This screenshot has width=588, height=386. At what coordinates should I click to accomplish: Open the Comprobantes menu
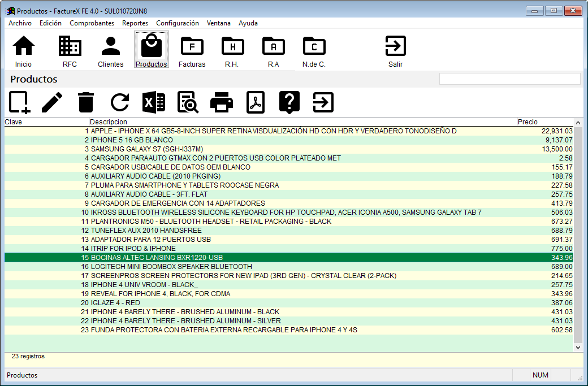pyautogui.click(x=92, y=23)
